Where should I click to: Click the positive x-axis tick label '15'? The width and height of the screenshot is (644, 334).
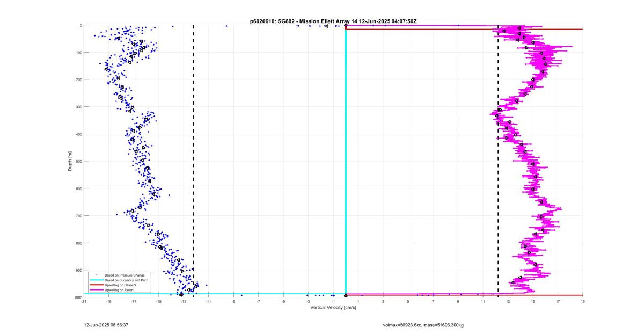coord(533,301)
